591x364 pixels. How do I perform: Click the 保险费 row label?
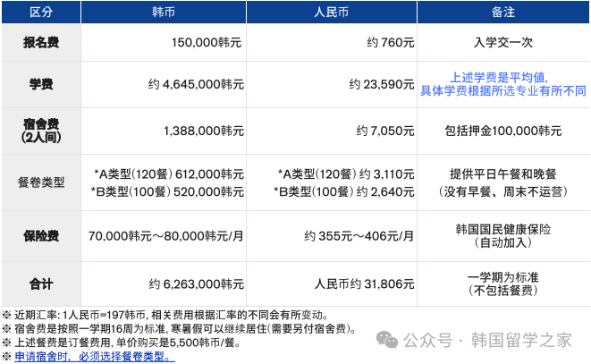click(41, 236)
